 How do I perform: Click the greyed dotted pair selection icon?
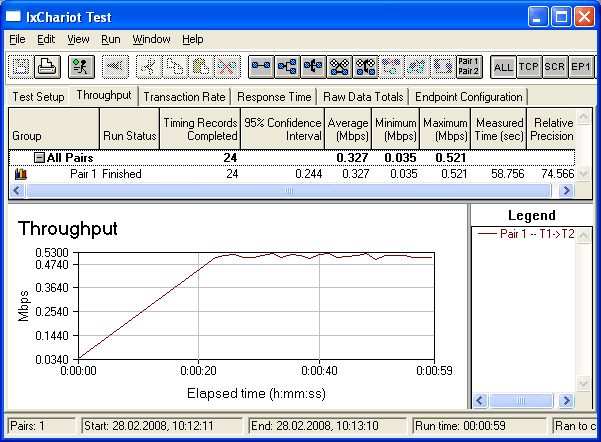(443, 67)
